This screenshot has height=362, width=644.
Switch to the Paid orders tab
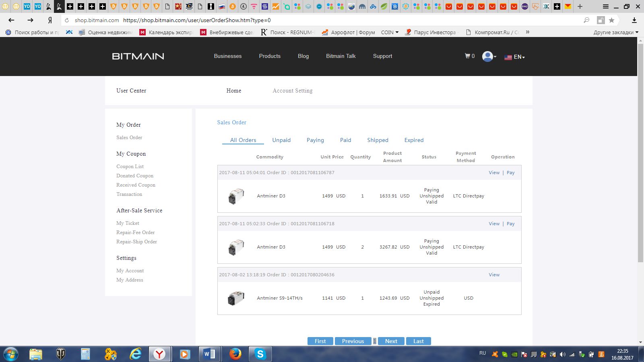[x=346, y=140]
